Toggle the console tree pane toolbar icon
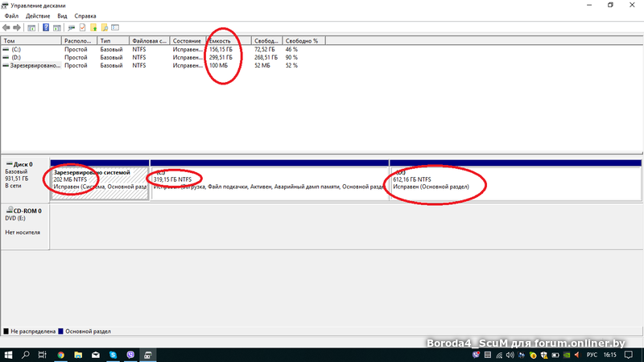644x362 pixels. coord(31,27)
